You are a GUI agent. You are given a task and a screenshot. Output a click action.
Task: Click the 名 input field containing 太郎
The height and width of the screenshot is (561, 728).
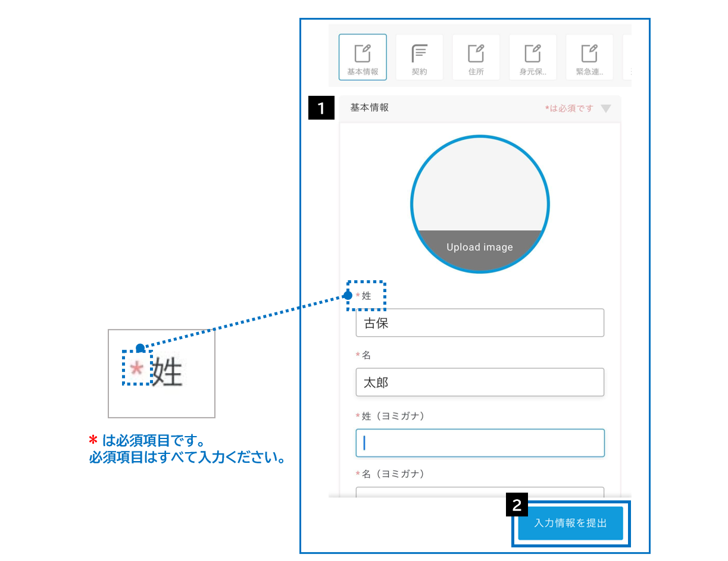point(480,383)
